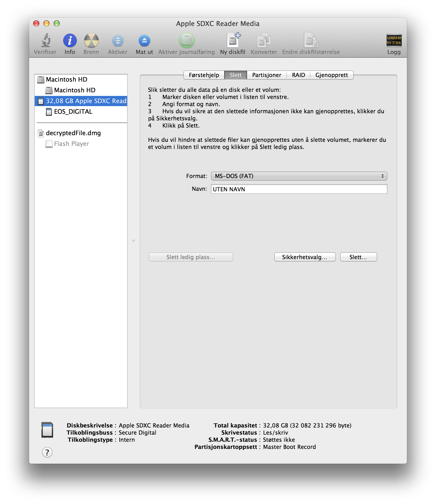Viewport: 436px width, 504px height.
Task: Click Master Boot Record partition map text
Action: tap(289, 447)
